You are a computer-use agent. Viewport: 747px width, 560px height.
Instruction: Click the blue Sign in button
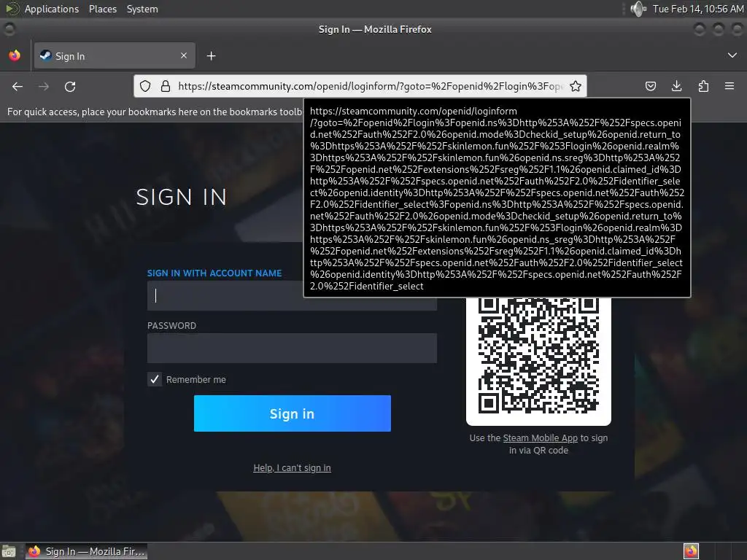pyautogui.click(x=292, y=413)
